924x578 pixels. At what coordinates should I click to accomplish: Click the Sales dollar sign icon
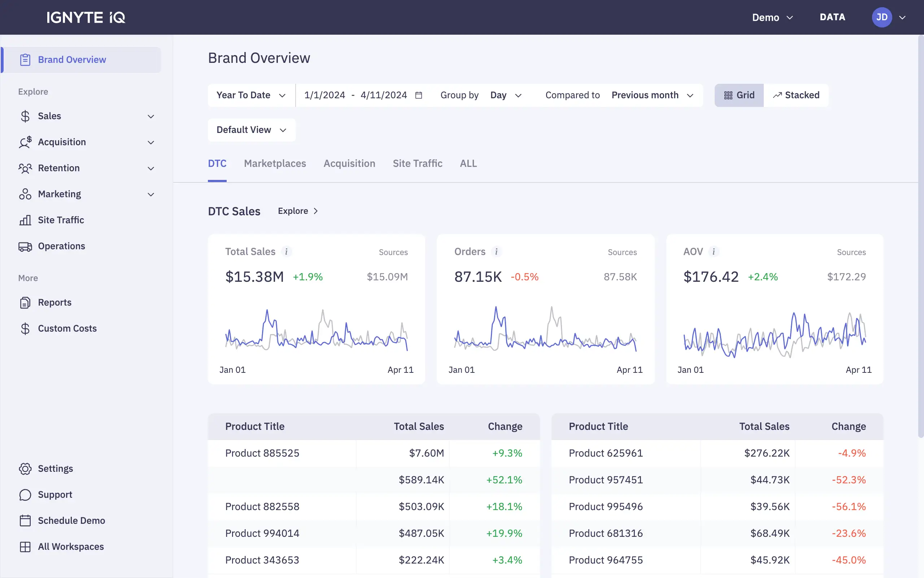[x=25, y=116]
